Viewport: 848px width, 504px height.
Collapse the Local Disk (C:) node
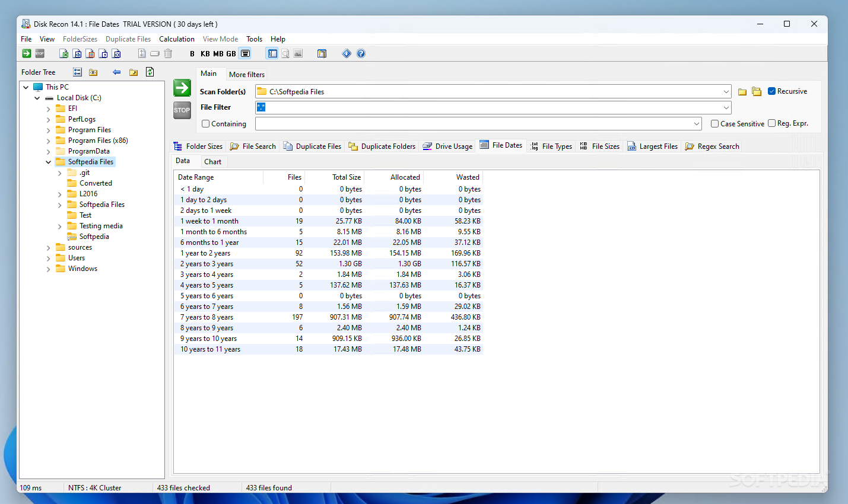coord(37,98)
